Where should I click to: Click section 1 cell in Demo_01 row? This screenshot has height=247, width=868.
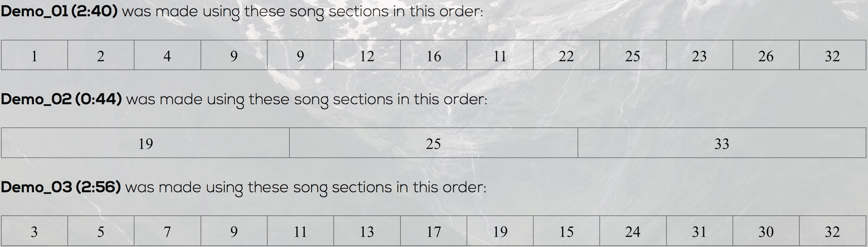[x=35, y=55]
